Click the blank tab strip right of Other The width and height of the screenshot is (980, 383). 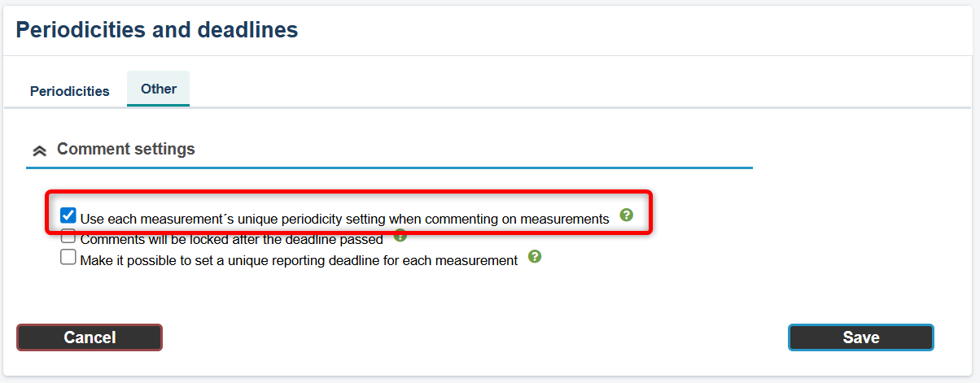tap(570, 91)
